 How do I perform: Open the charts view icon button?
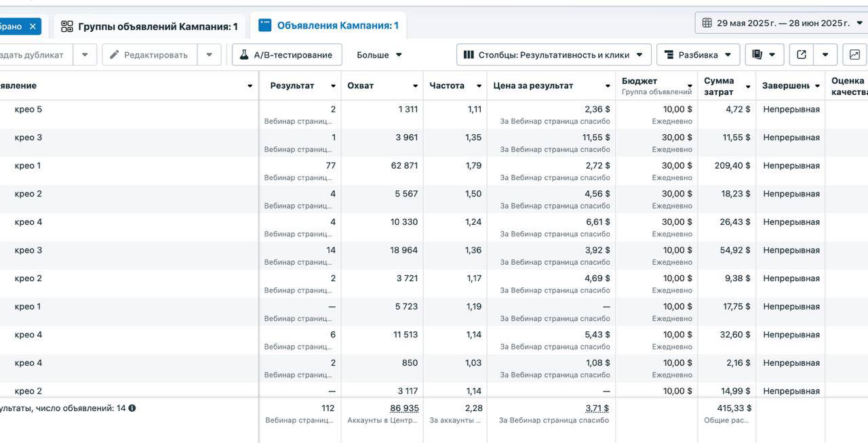854,55
